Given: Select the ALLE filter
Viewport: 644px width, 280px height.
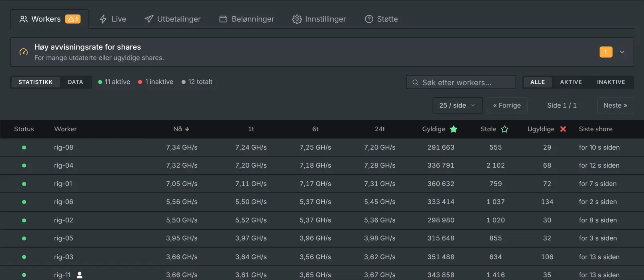Looking at the screenshot, I should pyautogui.click(x=538, y=82).
